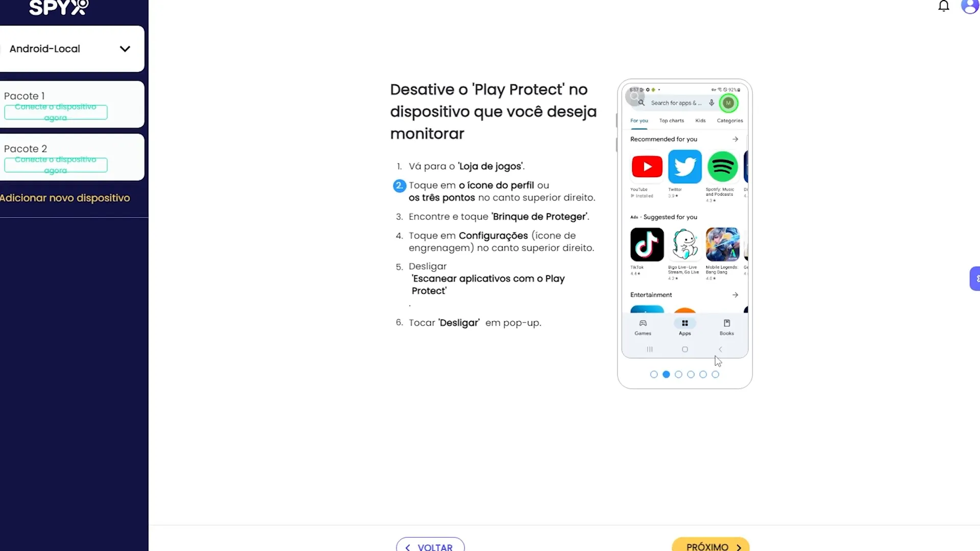Click the notification bell icon
980x551 pixels.
(x=944, y=6)
